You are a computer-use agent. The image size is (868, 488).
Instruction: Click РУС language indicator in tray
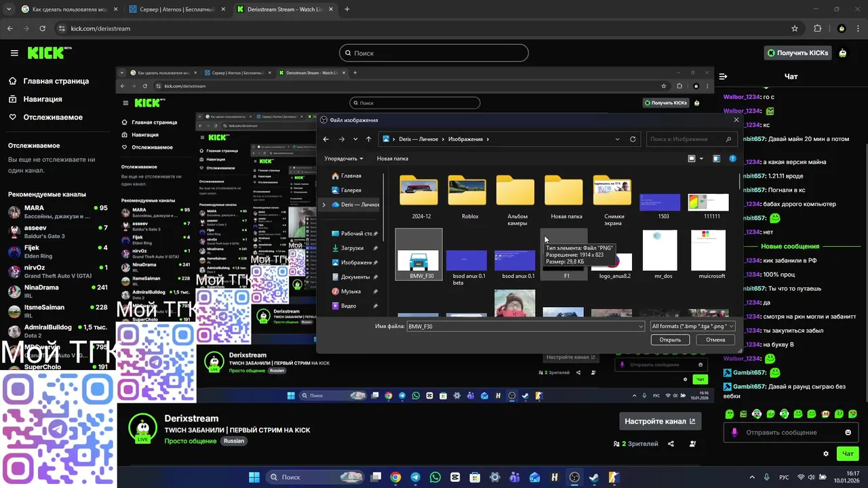784,477
